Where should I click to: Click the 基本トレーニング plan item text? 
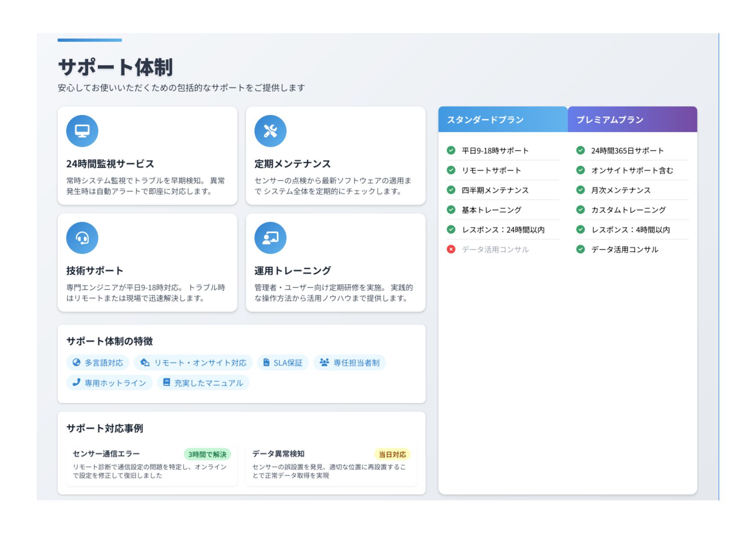coord(492,210)
